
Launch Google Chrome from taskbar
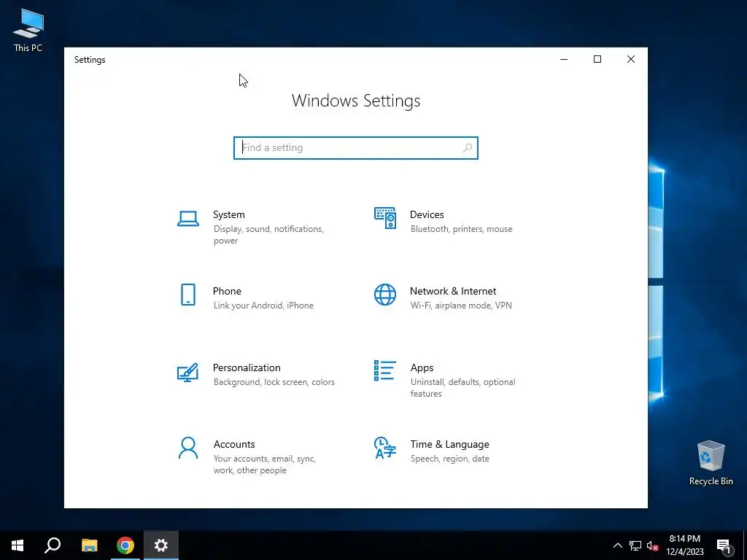125,545
